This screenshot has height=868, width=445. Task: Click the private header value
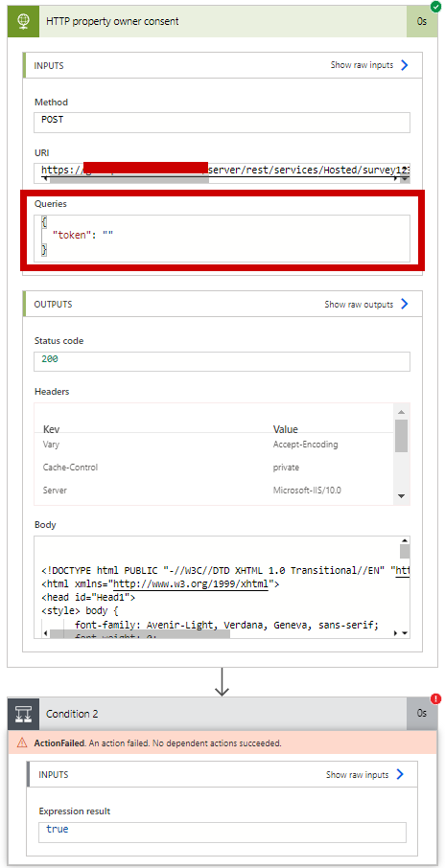[x=286, y=468]
